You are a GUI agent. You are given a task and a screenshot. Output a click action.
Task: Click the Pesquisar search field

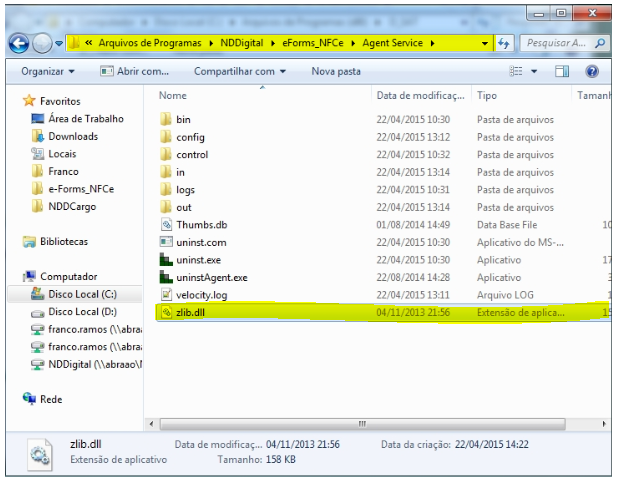click(560, 44)
